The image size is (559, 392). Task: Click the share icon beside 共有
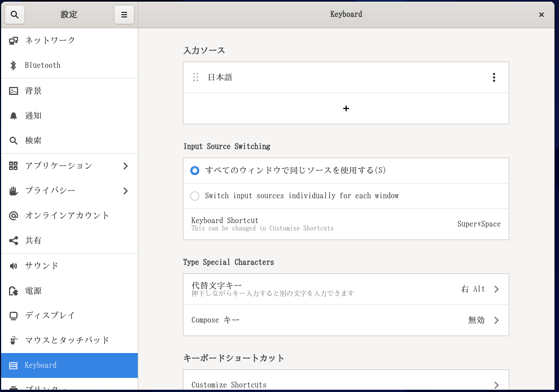coord(14,241)
